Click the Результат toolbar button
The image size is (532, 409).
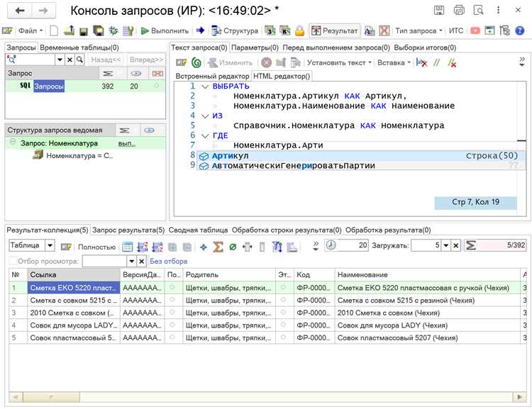335,31
